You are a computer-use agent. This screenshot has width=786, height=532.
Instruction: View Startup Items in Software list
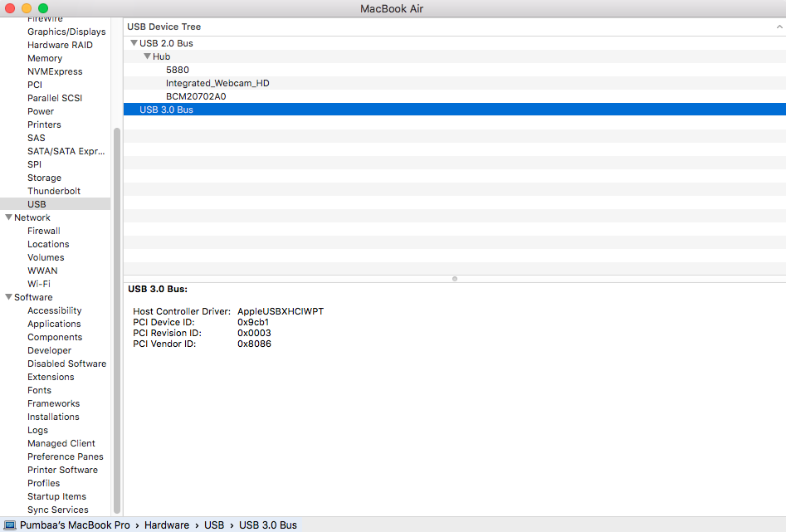click(56, 496)
